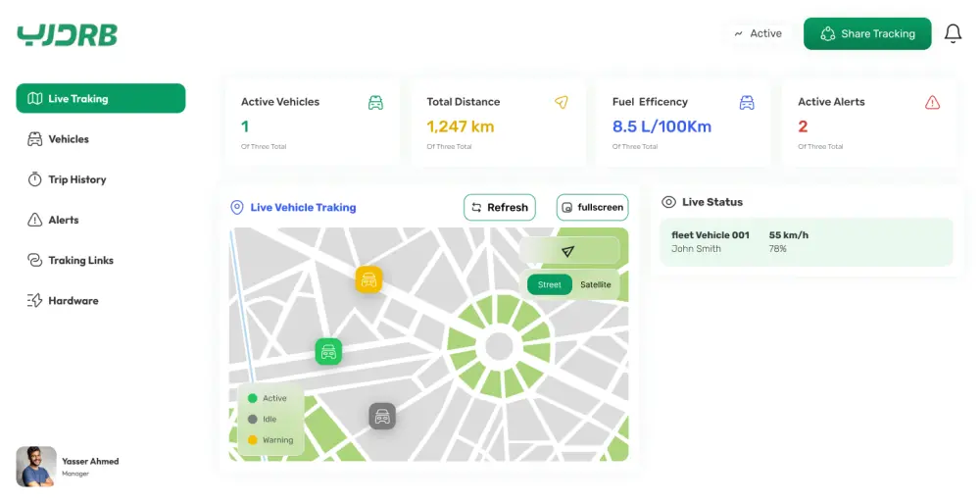Click the location pin icon beside Live Vehicle Traking
This screenshot has width=980, height=503.
click(237, 207)
